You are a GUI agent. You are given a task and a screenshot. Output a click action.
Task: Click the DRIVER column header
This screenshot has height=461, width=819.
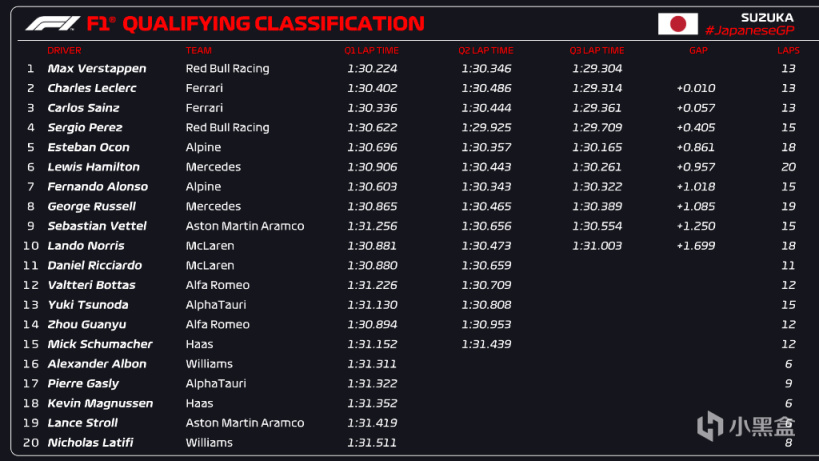click(64, 50)
